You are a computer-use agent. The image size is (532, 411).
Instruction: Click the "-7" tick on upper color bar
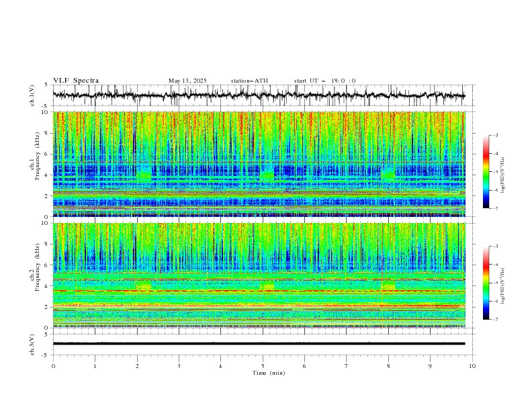pyautogui.click(x=496, y=208)
